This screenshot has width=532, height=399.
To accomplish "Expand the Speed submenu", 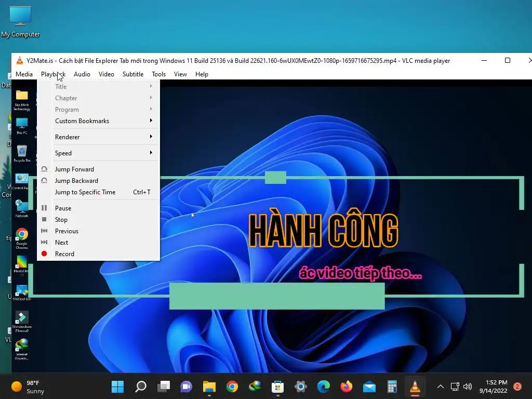I will (x=98, y=153).
